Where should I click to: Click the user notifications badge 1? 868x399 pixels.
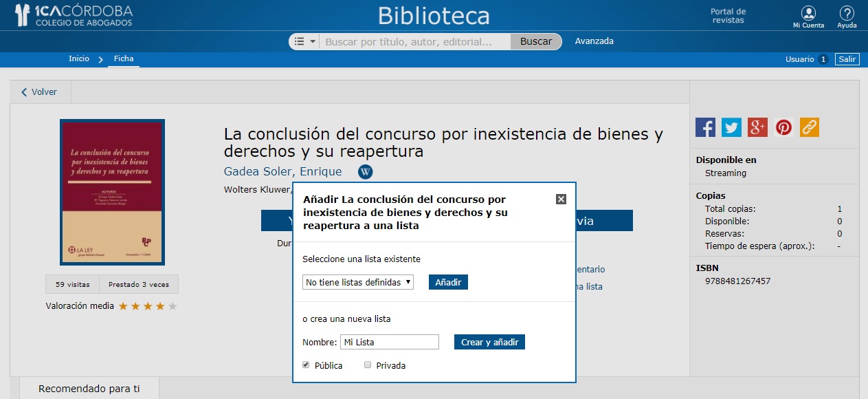click(823, 59)
